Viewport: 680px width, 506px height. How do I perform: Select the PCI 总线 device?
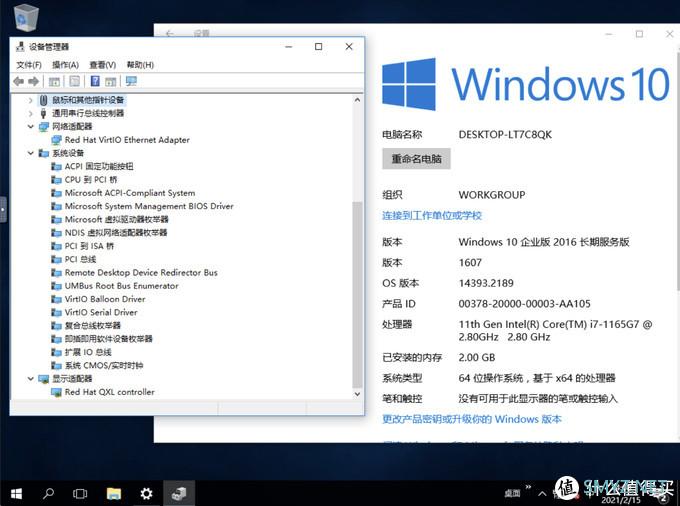[x=80, y=259]
